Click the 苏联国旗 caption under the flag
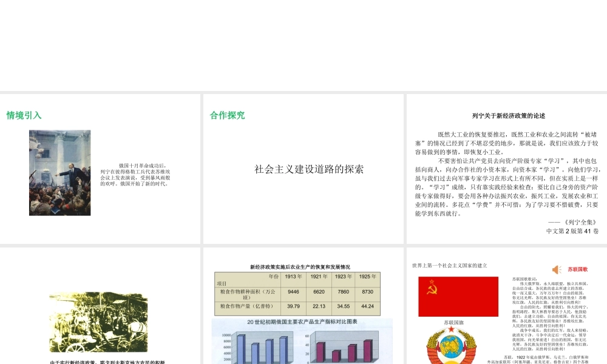Image resolution: width=607 pixels, height=364 pixels. [x=453, y=322]
